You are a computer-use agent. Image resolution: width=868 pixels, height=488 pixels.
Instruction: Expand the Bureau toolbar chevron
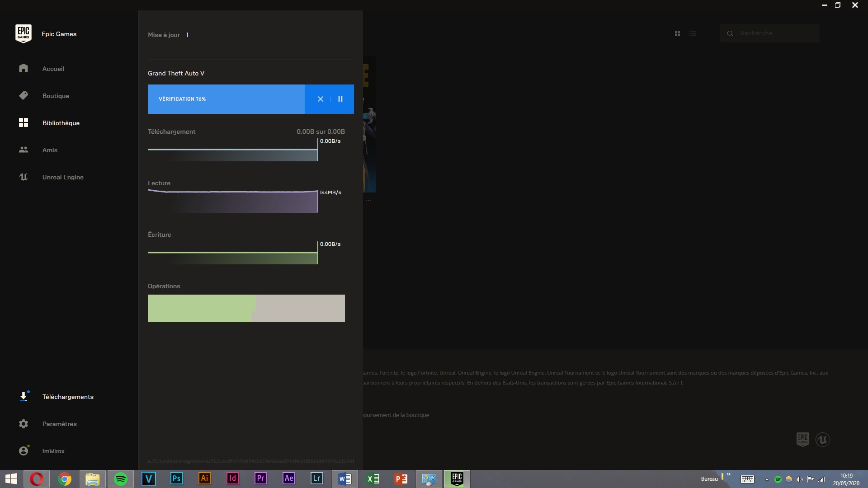[728, 474]
